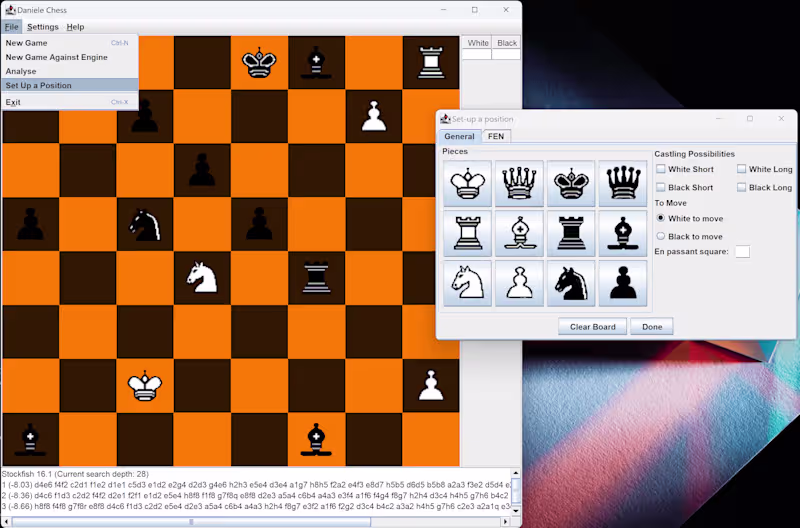Click the Black column header in move list
The width and height of the screenshot is (800, 528).
click(x=507, y=43)
